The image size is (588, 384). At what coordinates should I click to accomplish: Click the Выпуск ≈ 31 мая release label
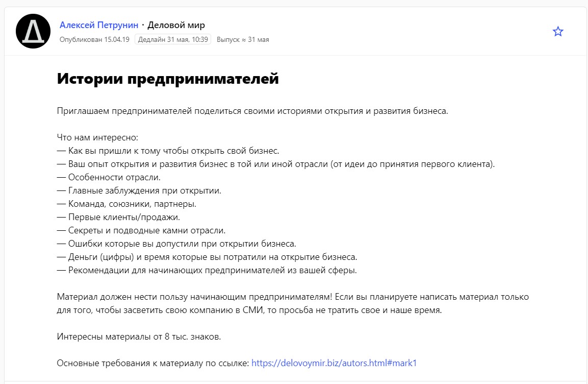(x=243, y=39)
